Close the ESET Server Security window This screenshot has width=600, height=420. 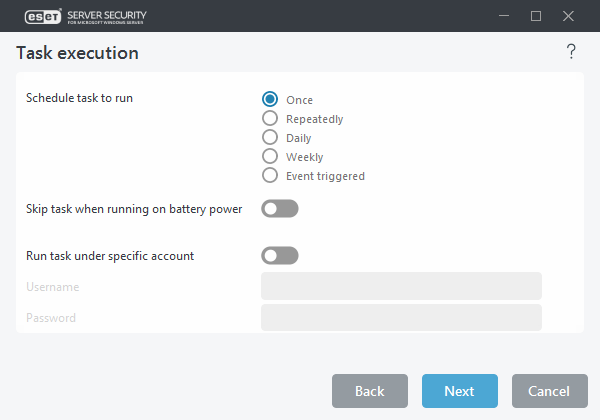569,16
